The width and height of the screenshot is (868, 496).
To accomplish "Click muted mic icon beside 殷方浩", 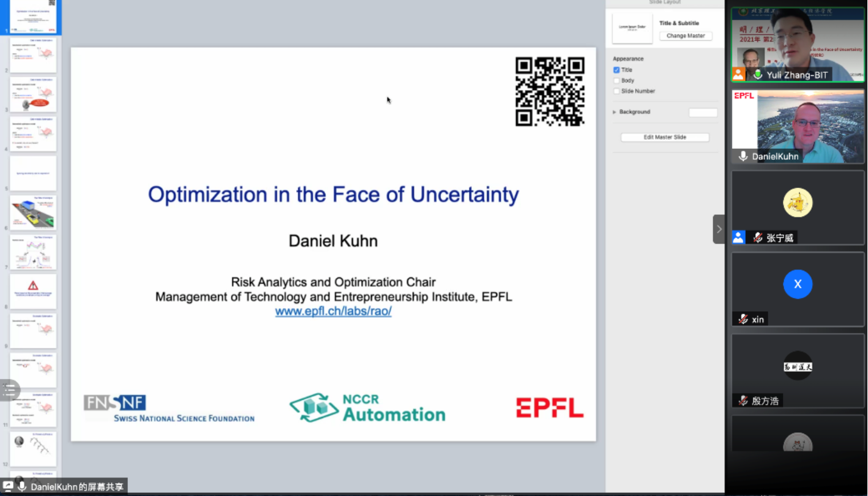I will [743, 400].
